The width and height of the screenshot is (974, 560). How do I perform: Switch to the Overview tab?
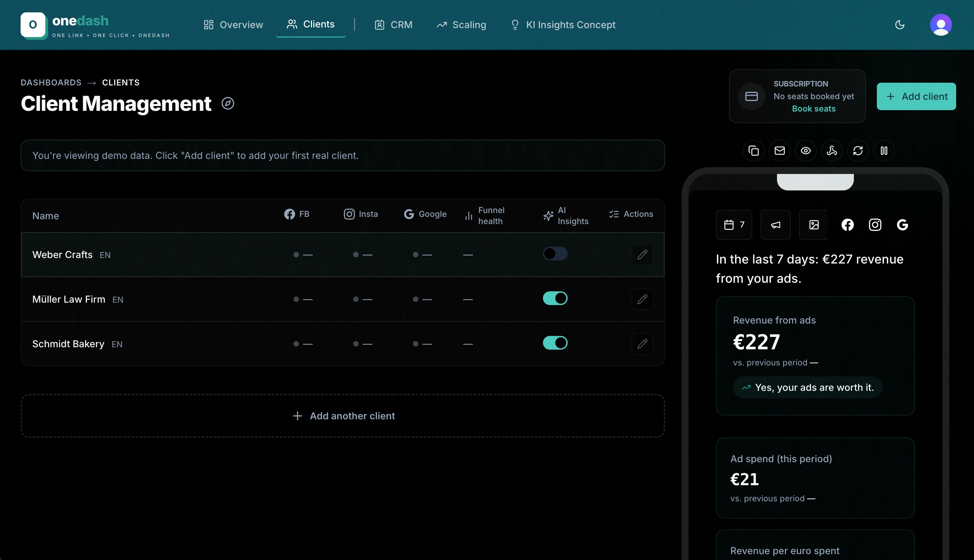click(233, 25)
